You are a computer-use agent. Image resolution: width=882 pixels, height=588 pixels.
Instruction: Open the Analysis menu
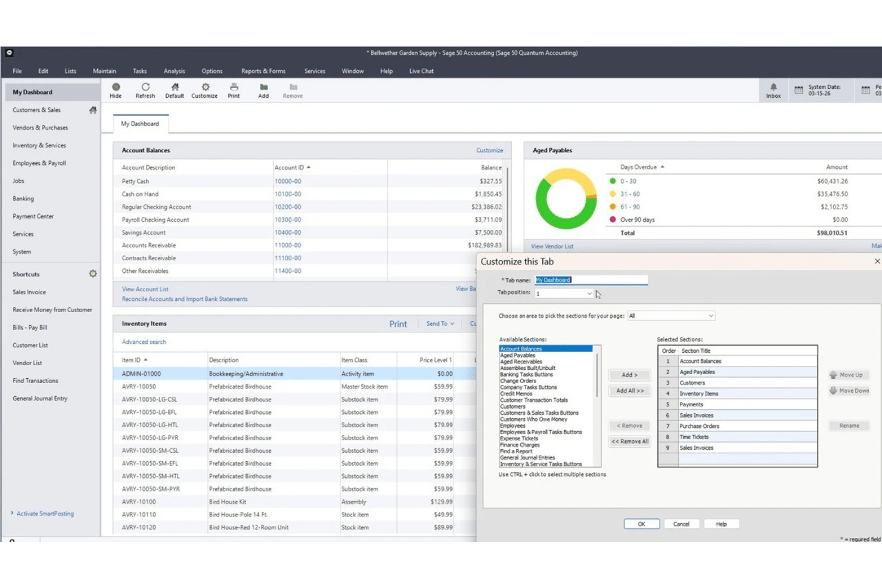coord(175,71)
